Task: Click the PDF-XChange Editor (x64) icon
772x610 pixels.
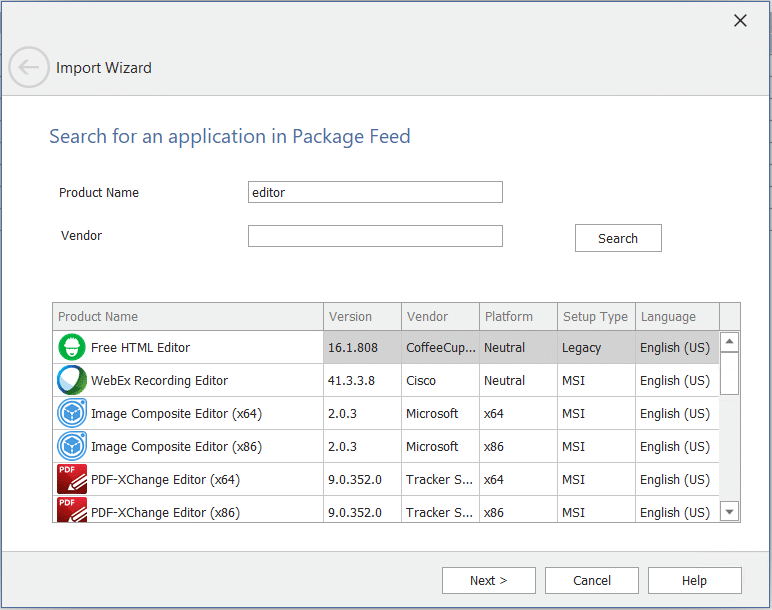Action: (72, 480)
